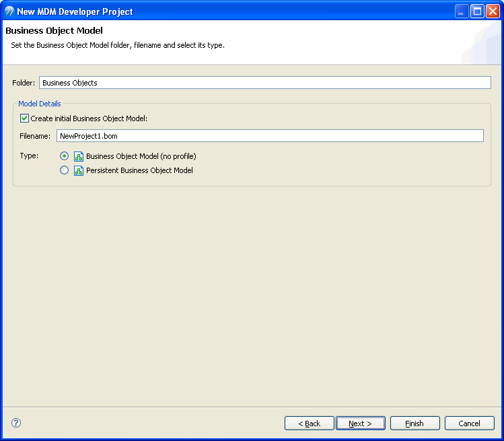504x441 pixels.
Task: Uncheck Create initial Business Object Model
Action: (x=24, y=118)
